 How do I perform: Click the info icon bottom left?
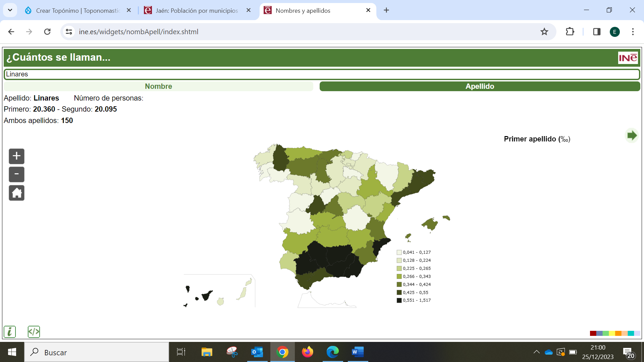pyautogui.click(x=10, y=331)
